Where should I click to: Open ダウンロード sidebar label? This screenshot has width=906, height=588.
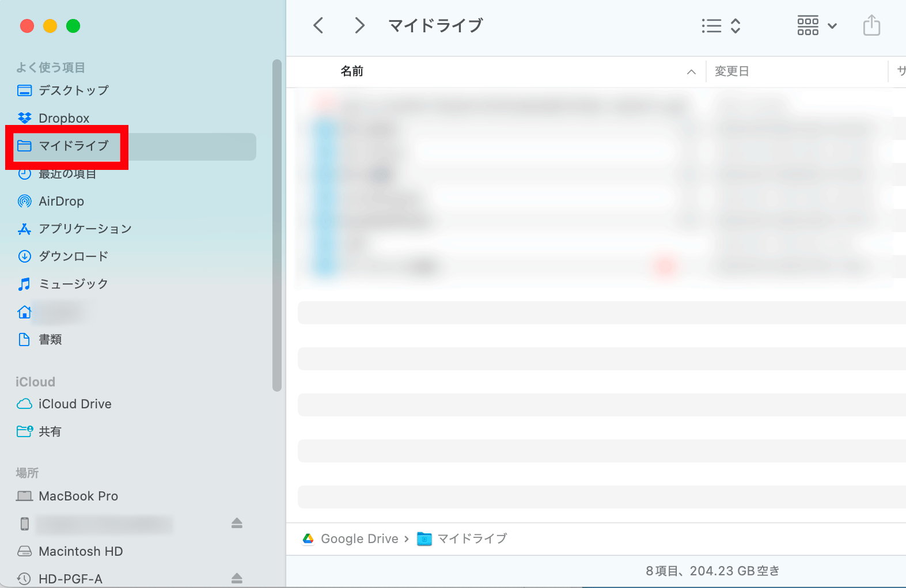pos(74,256)
